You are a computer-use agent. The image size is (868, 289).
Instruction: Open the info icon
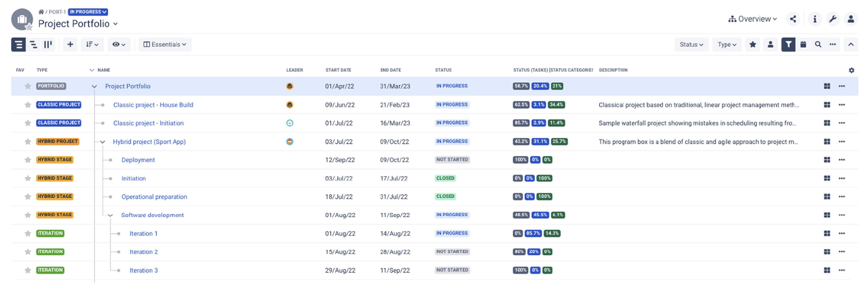(x=815, y=19)
